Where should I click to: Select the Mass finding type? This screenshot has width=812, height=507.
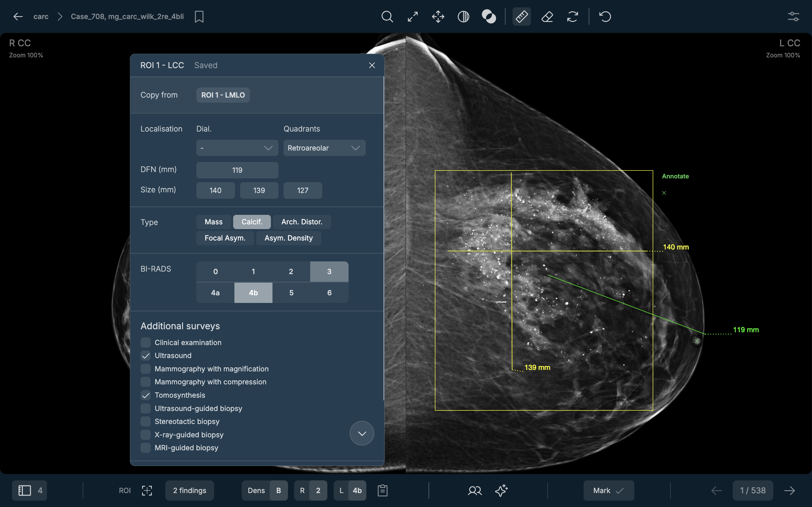213,222
